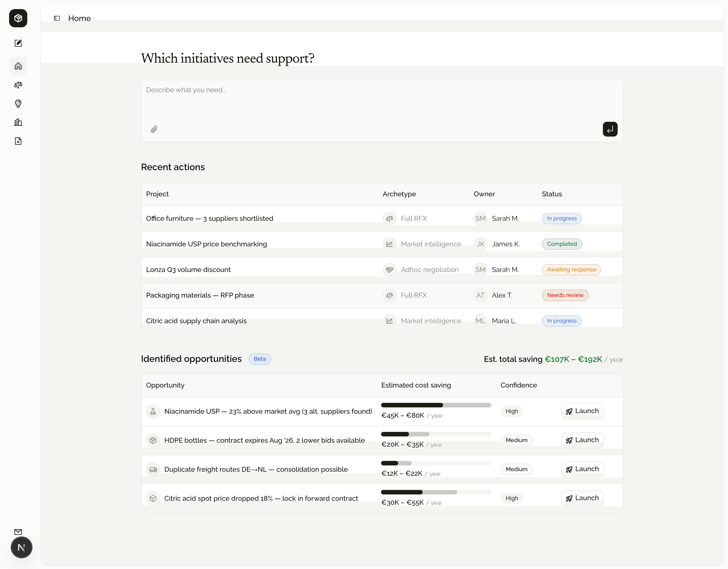Open Lonza Q3 volume discount project
The width and height of the screenshot is (728, 569).
[188, 270]
